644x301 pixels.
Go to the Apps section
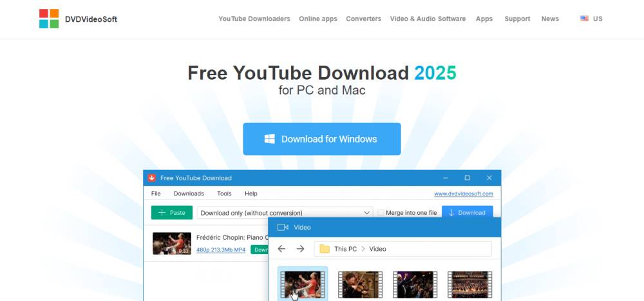(x=484, y=19)
